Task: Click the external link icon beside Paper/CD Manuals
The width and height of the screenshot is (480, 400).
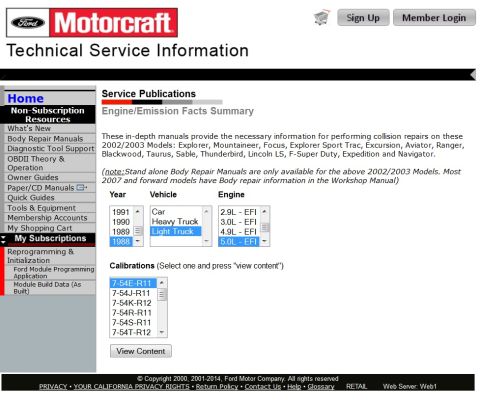Action: 82,188
